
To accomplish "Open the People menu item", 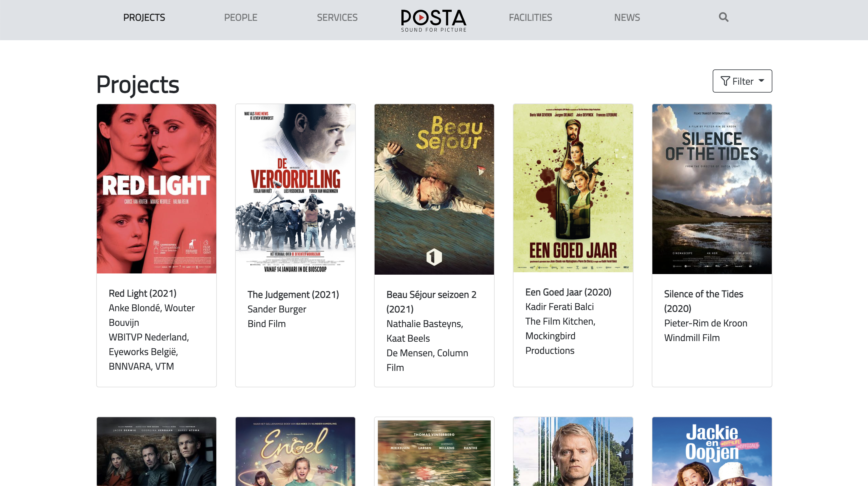I will coord(241,17).
